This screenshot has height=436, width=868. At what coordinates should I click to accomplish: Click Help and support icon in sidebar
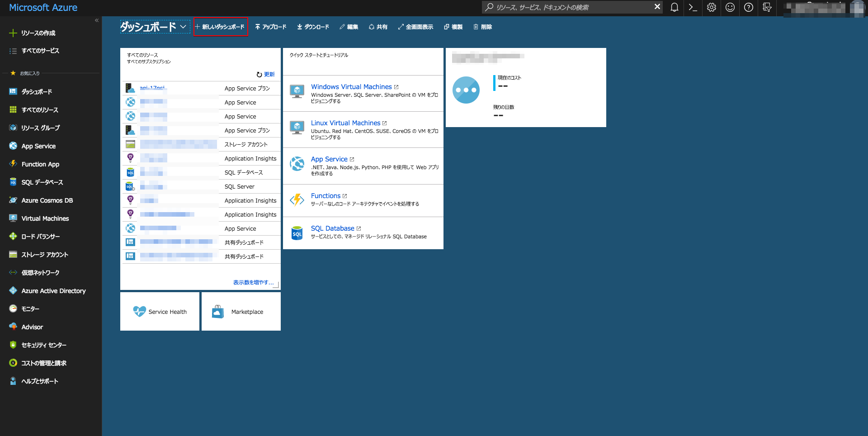coord(13,381)
